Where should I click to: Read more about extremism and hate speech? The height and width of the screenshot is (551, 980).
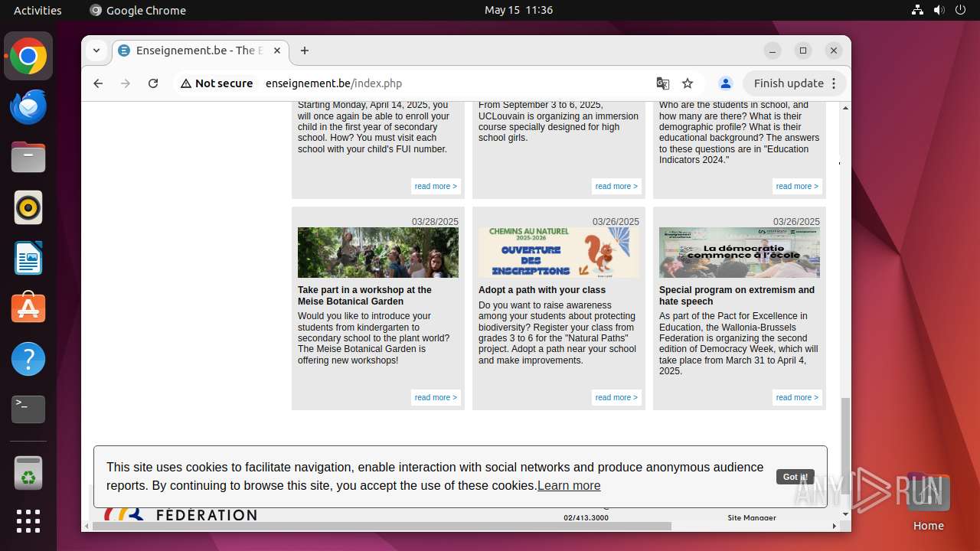pos(797,397)
